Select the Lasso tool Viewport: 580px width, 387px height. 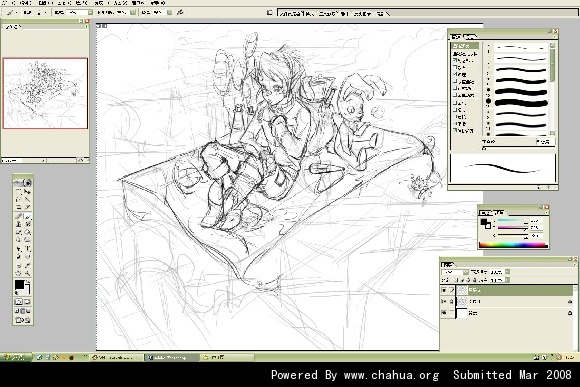[18, 199]
